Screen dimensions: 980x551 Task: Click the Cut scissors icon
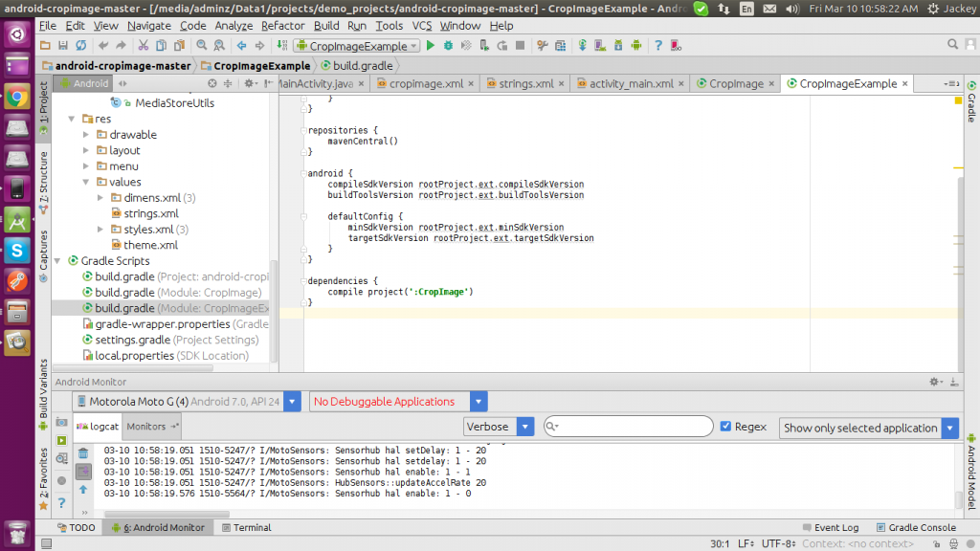(x=143, y=45)
